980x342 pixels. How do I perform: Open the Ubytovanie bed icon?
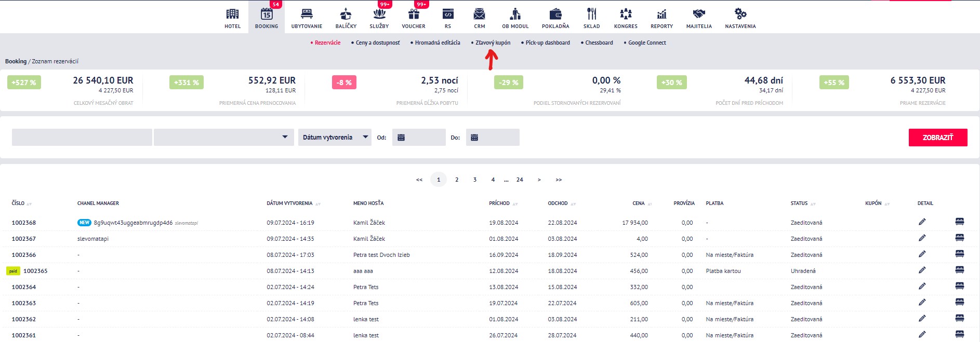pyautogui.click(x=307, y=14)
